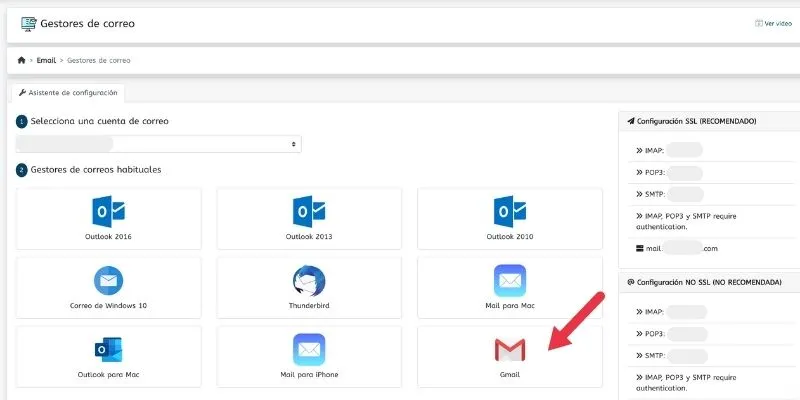Click the Mail para iPhone label

pyautogui.click(x=309, y=374)
